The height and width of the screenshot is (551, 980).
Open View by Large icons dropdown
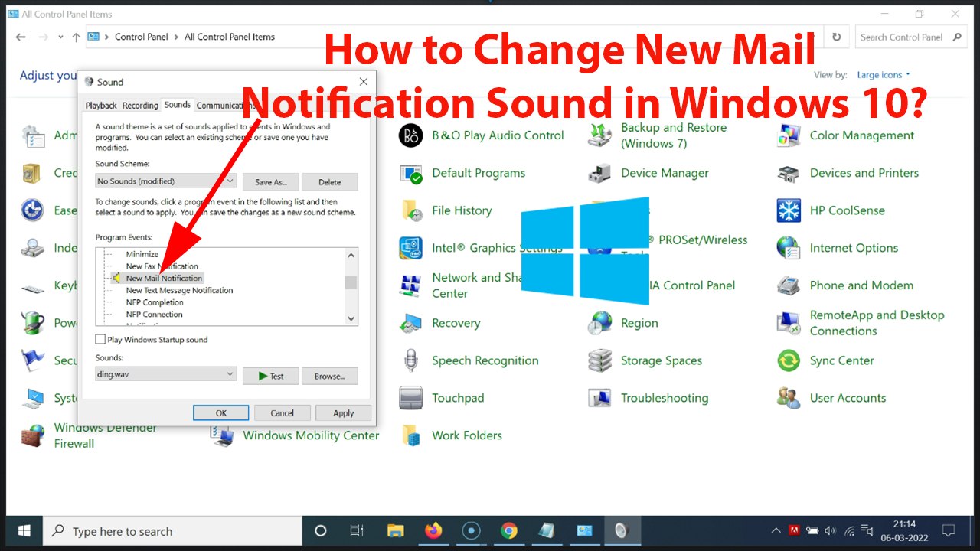(x=884, y=75)
